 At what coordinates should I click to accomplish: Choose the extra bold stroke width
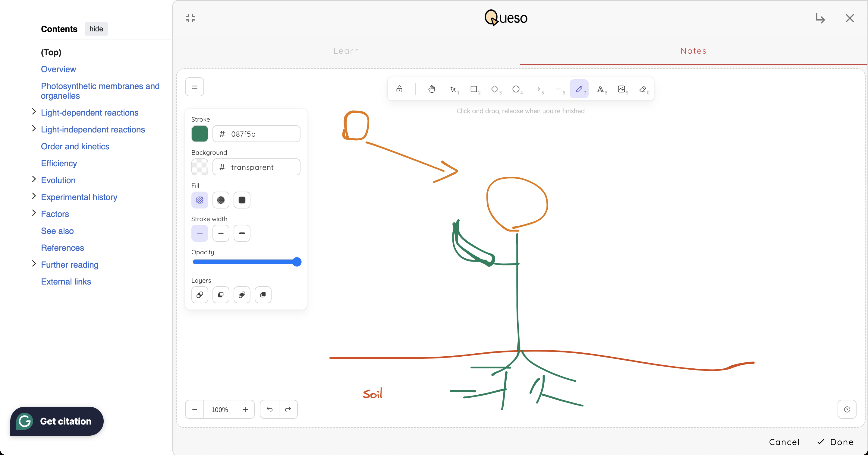tap(242, 233)
